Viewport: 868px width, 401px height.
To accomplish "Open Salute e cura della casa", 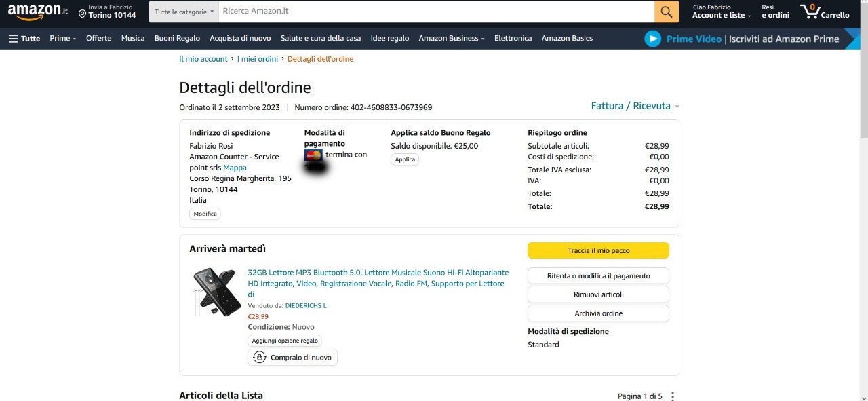I will [321, 39].
